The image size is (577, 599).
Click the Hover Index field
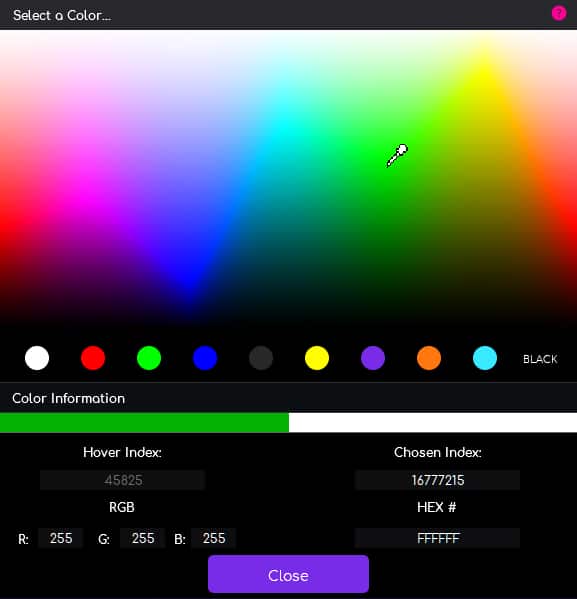123,480
